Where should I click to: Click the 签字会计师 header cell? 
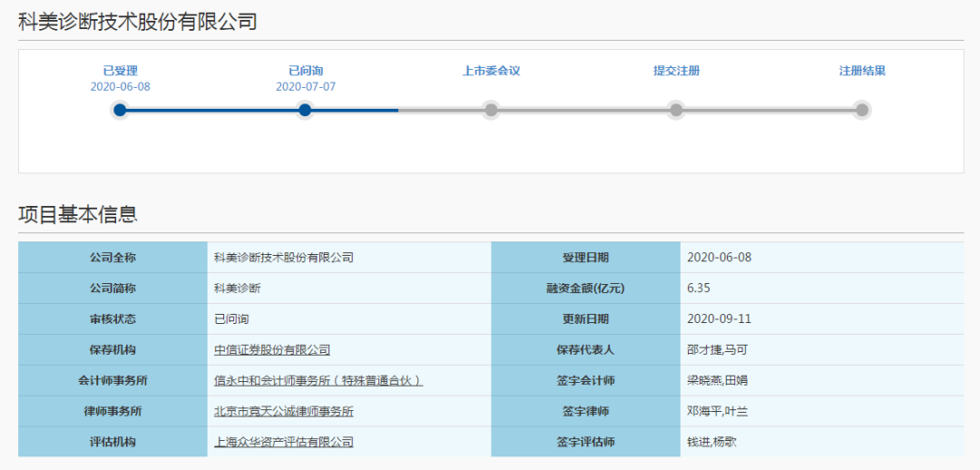[585, 380]
